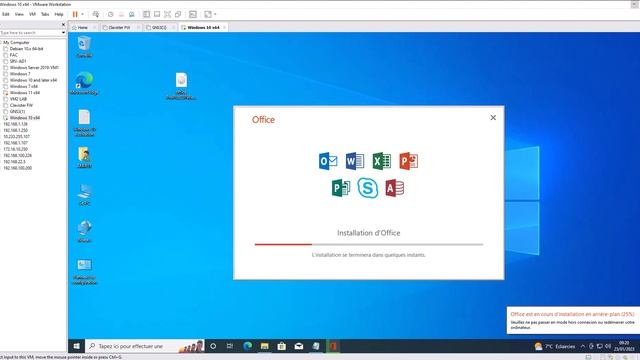Click the Excel icon in Office installer
The image size is (640, 360).
pos(382,161)
